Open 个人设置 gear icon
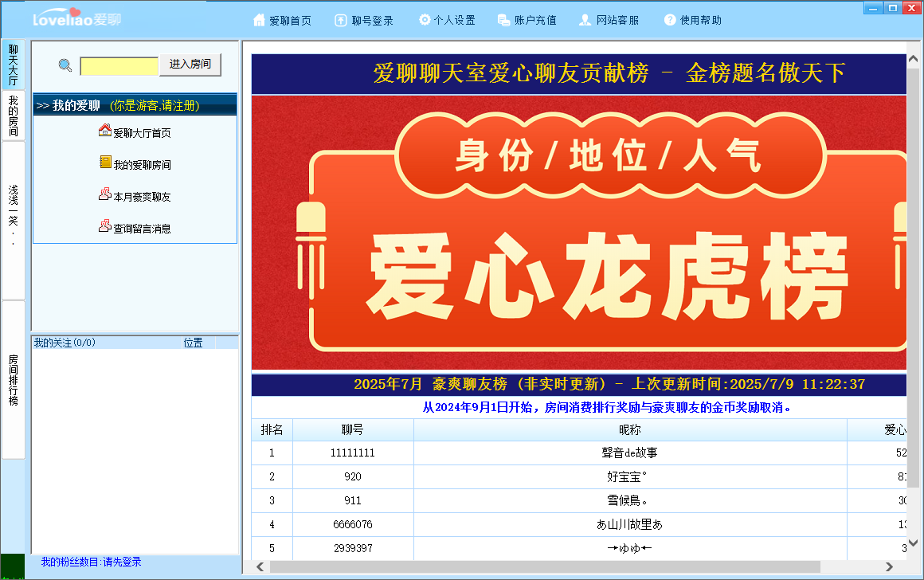This screenshot has height=580, width=924. click(x=425, y=19)
